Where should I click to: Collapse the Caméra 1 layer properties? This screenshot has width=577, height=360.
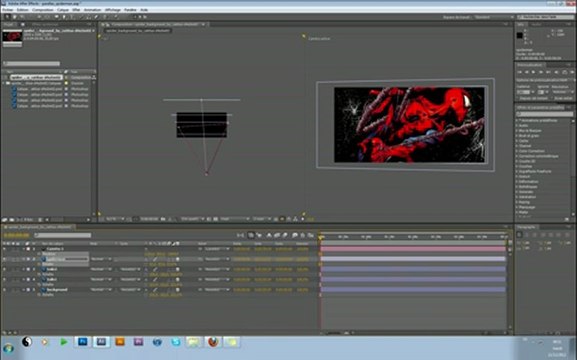[x=24, y=249]
